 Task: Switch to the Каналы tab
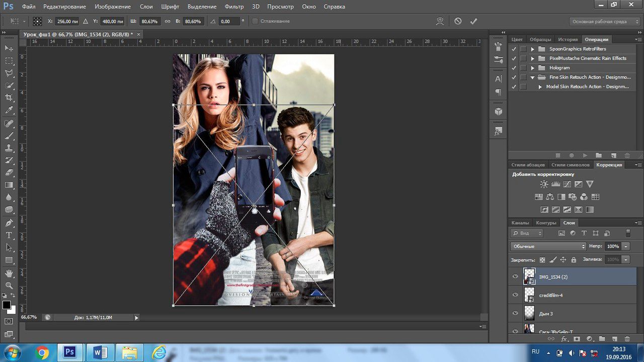[520, 223]
